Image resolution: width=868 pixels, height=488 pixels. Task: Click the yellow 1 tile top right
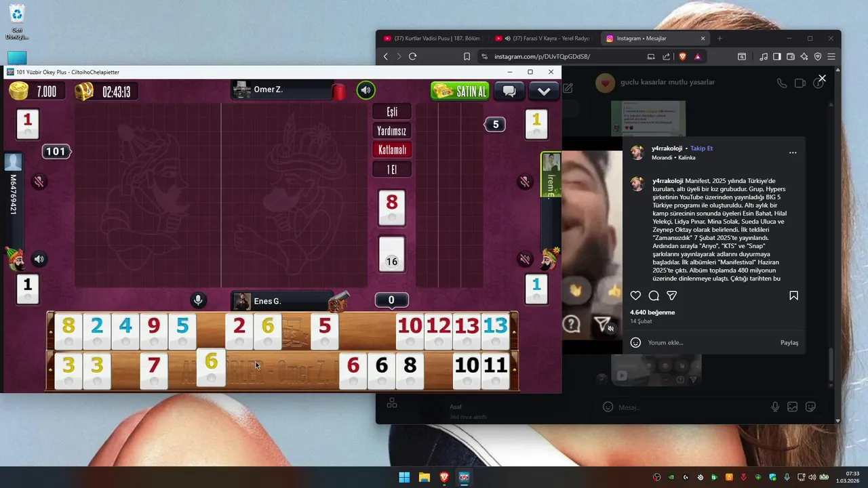(536, 123)
